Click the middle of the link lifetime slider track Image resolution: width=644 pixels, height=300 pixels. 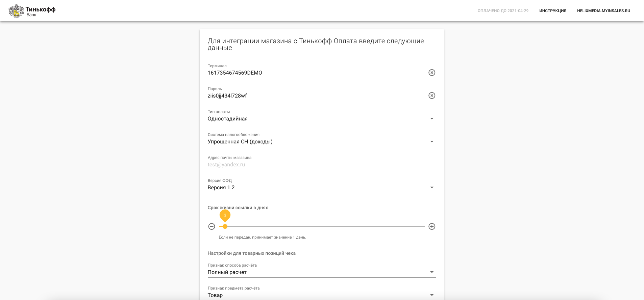(322, 226)
